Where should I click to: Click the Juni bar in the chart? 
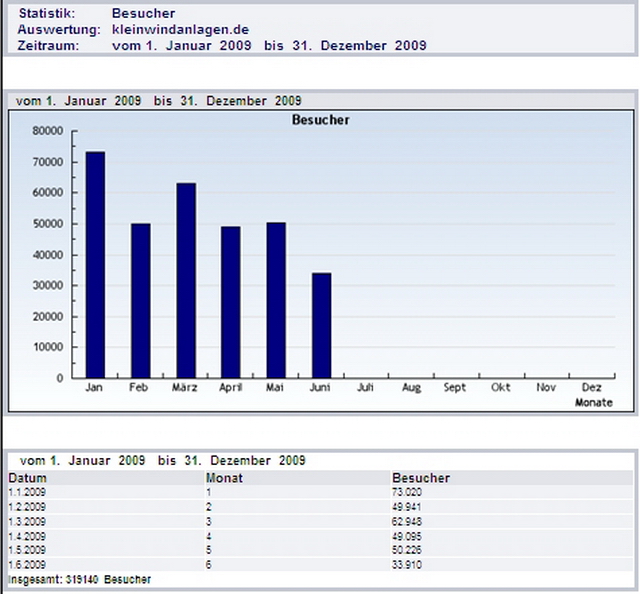[321, 325]
